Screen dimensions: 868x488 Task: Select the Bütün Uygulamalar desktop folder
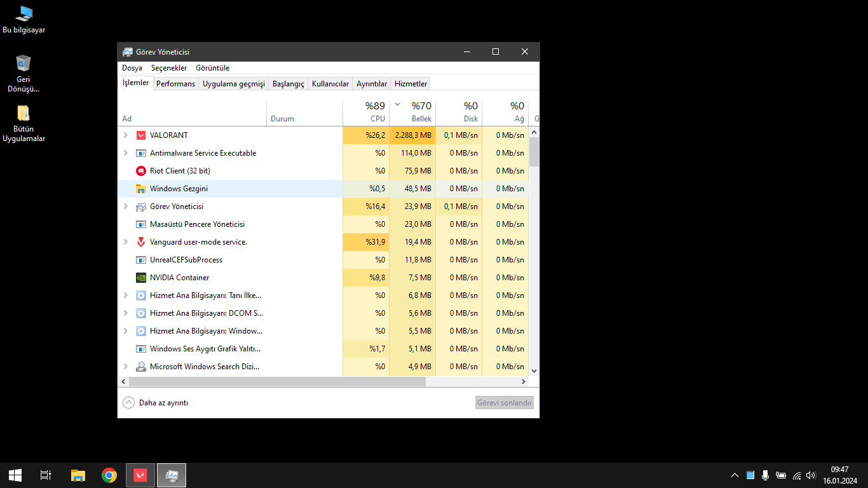pos(24,123)
